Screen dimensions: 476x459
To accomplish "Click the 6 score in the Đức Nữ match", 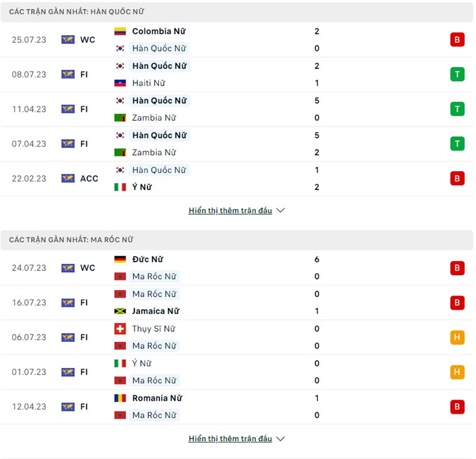I will pos(317,259).
